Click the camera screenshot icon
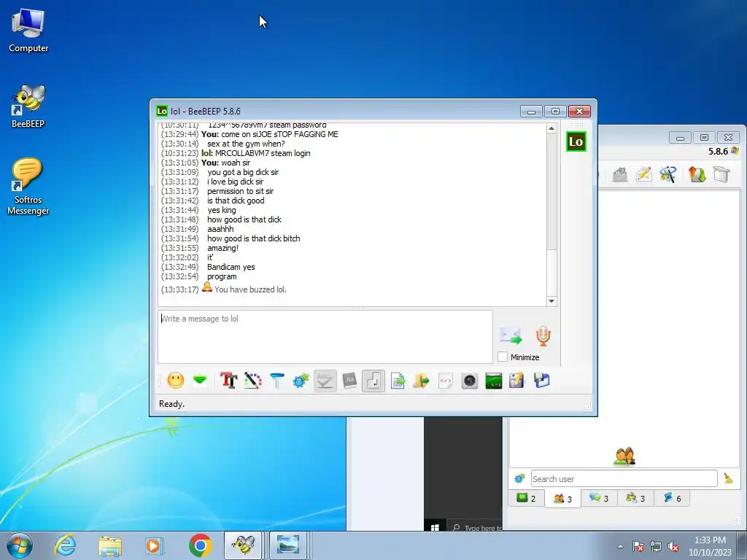Screen dimensions: 747x560 (470, 381)
